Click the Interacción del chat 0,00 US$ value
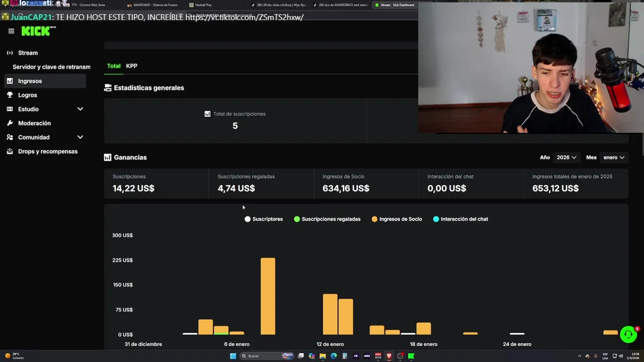This screenshot has height=362, width=644. (x=447, y=189)
